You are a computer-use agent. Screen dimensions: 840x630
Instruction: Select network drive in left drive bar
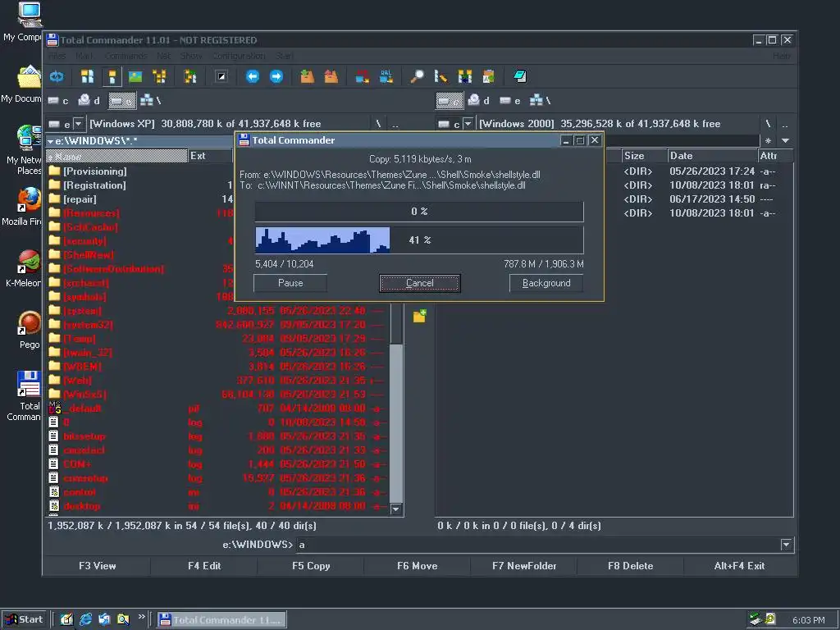tap(151, 101)
